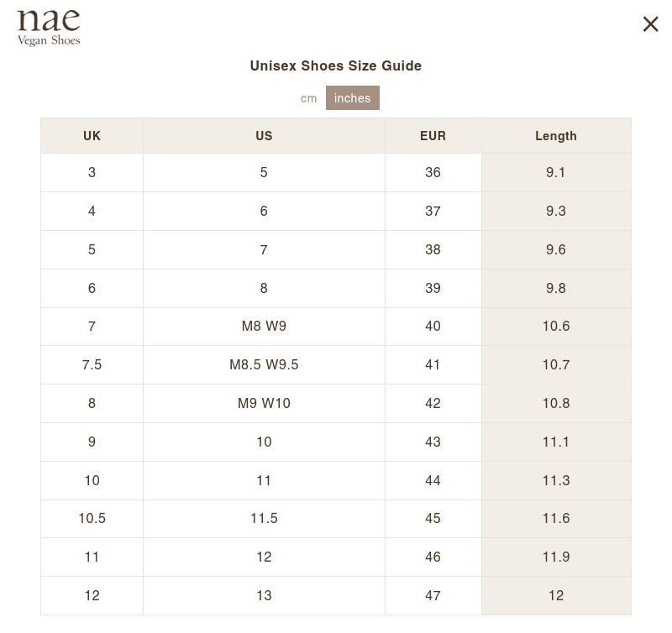Image resolution: width=672 pixels, height=633 pixels.
Task: Select EUR size 36 cell
Action: point(433,172)
